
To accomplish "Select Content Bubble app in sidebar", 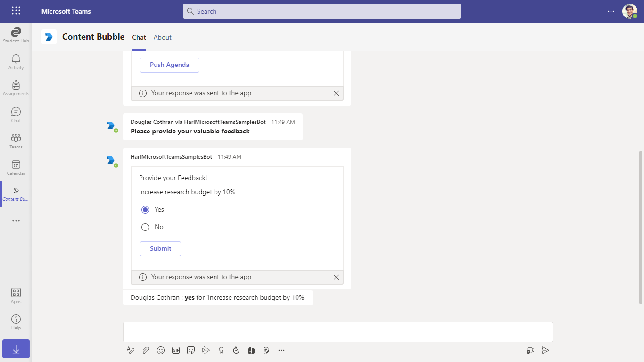I will click(16, 194).
